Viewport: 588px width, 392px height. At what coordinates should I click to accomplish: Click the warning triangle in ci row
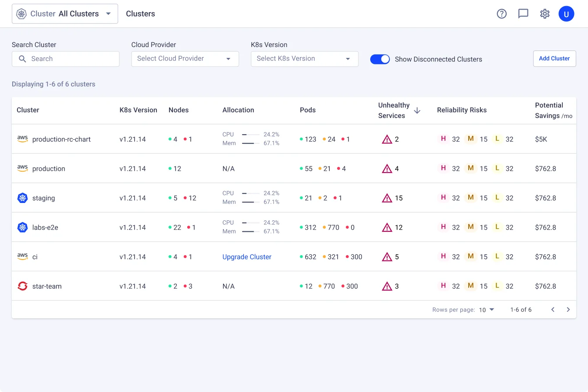387,257
